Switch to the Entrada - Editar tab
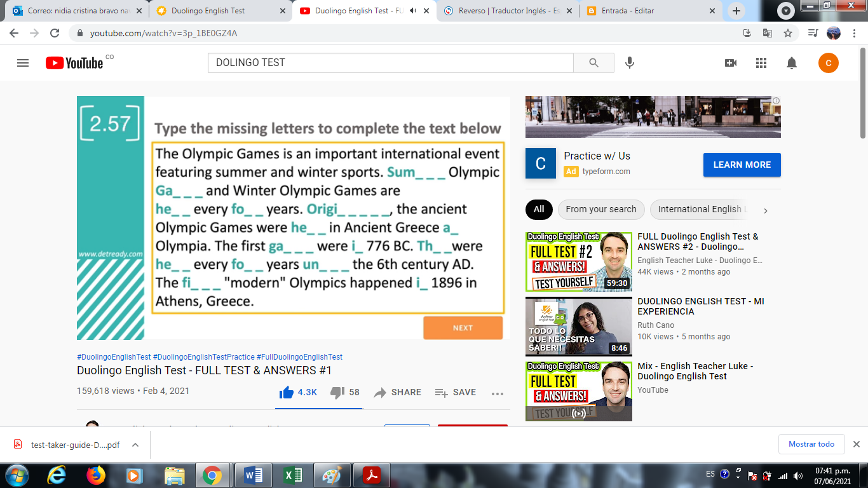This screenshot has height=488, width=868. (651, 11)
